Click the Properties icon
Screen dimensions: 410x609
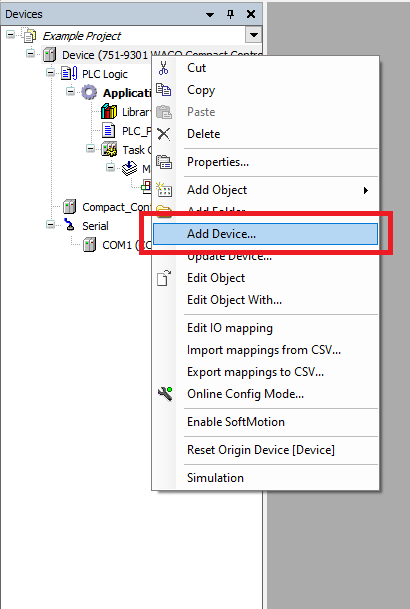pyautogui.click(x=164, y=162)
